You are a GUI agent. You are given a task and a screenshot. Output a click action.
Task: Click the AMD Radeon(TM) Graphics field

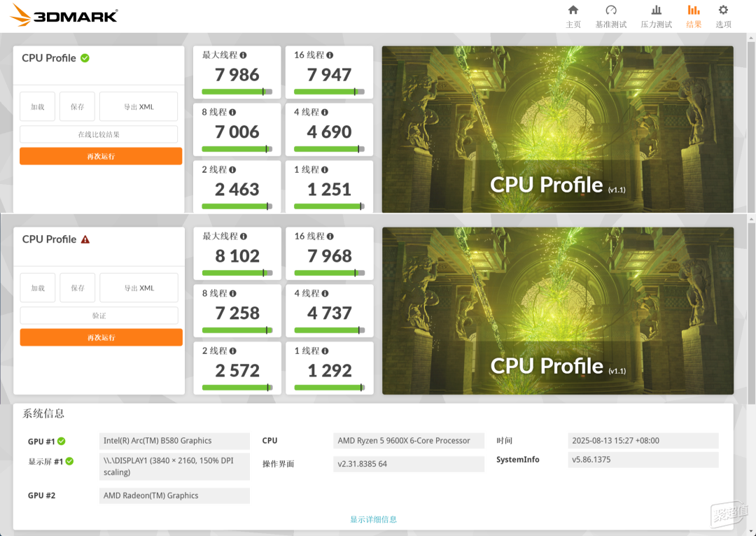[174, 495]
